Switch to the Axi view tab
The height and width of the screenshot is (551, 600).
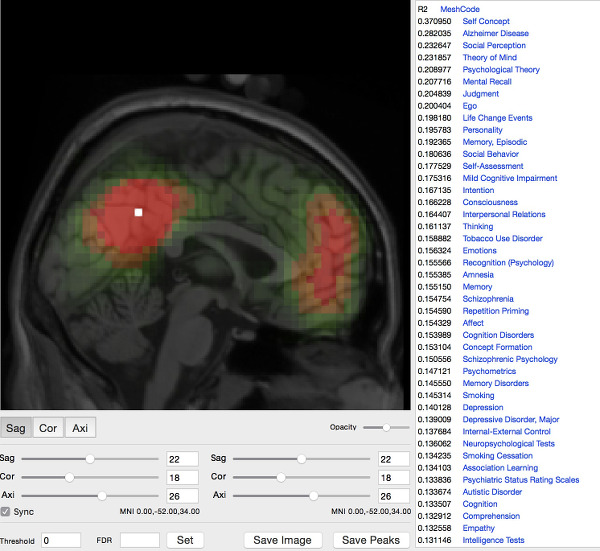81,428
